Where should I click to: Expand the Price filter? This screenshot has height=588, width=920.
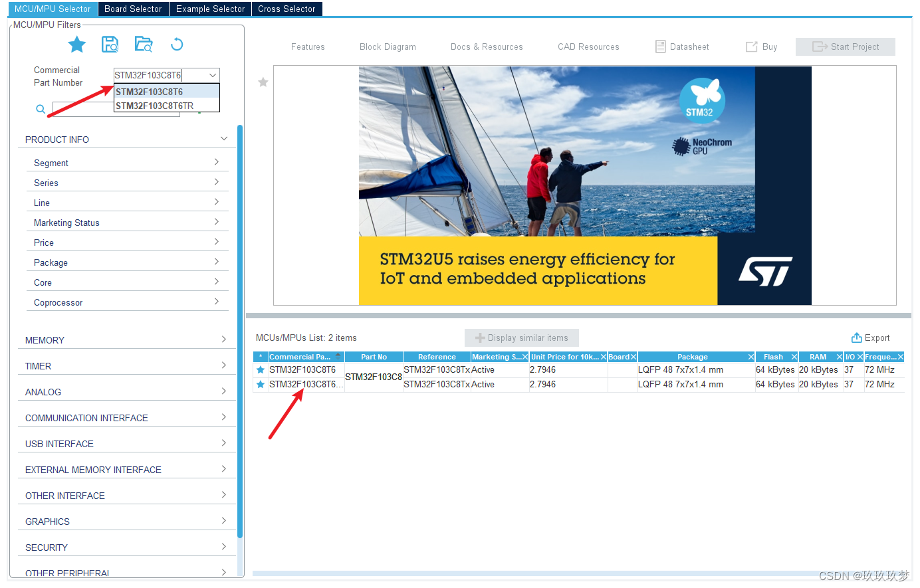pyautogui.click(x=217, y=242)
